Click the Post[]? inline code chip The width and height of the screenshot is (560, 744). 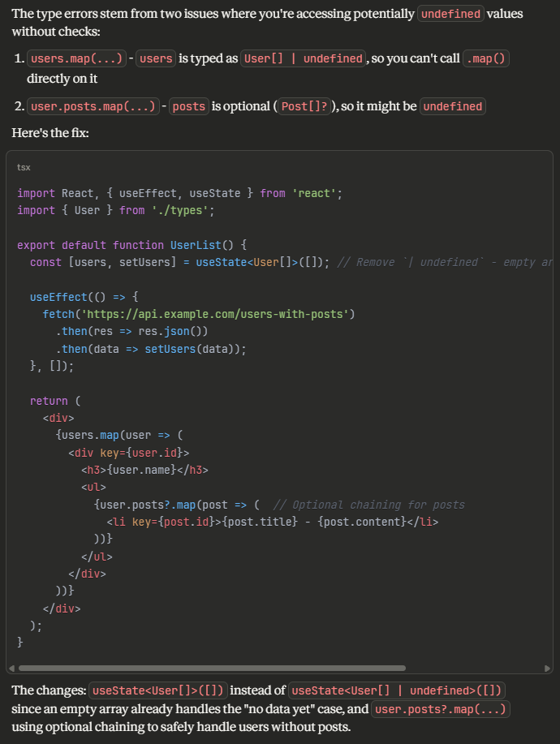pyautogui.click(x=304, y=106)
